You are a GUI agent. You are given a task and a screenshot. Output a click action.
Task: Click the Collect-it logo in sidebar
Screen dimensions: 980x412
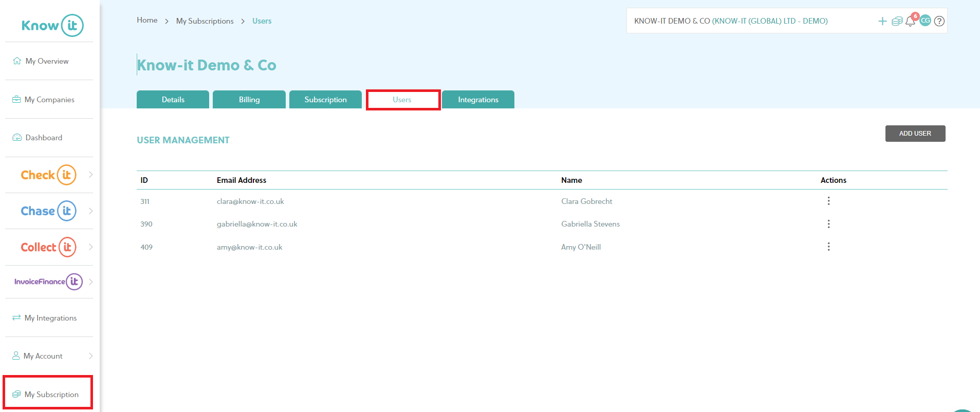(x=48, y=247)
